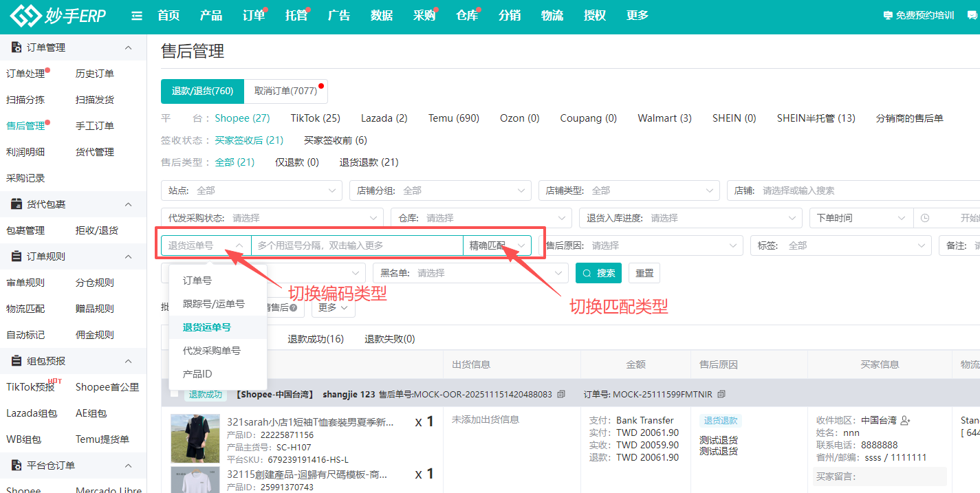The image size is (980, 493).
Task: Click the return tracking number input field
Action: 356,245
